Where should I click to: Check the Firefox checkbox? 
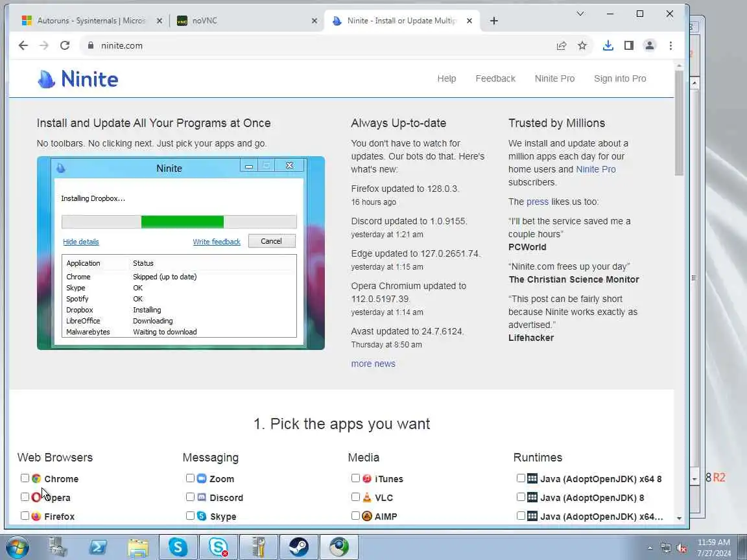(25, 515)
